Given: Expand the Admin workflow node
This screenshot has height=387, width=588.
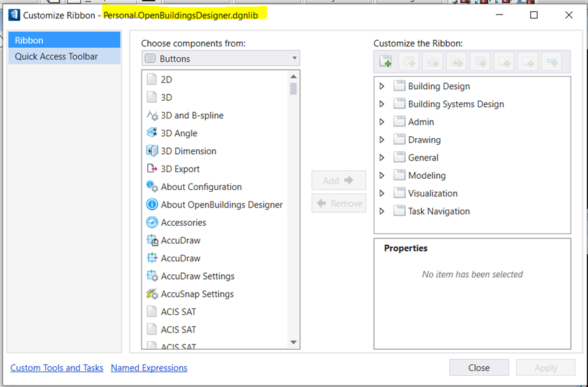Looking at the screenshot, I should 382,122.
